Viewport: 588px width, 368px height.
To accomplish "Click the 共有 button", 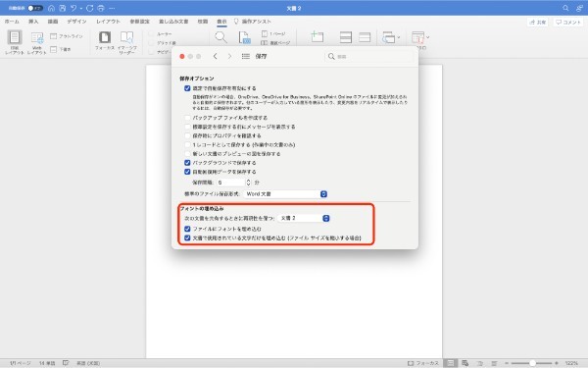I will 537,23.
